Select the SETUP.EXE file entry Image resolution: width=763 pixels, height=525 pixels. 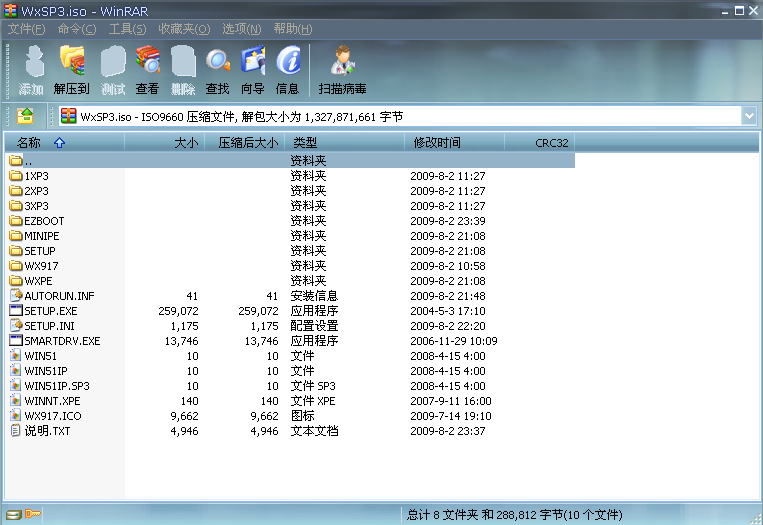[x=50, y=311]
